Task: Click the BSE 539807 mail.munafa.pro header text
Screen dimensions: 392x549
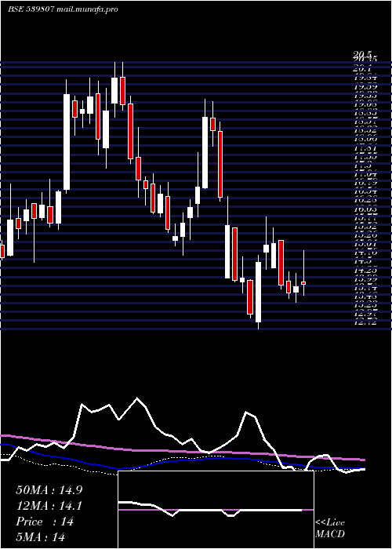Action: 63,9
